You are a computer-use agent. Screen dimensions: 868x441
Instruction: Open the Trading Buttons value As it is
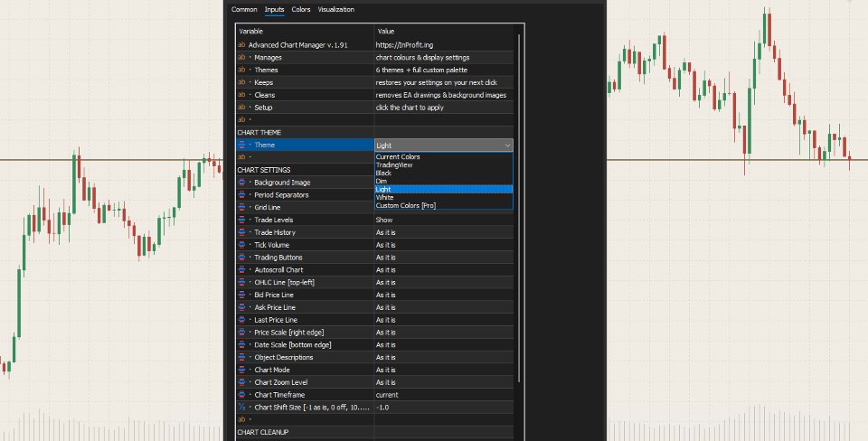[x=443, y=258]
